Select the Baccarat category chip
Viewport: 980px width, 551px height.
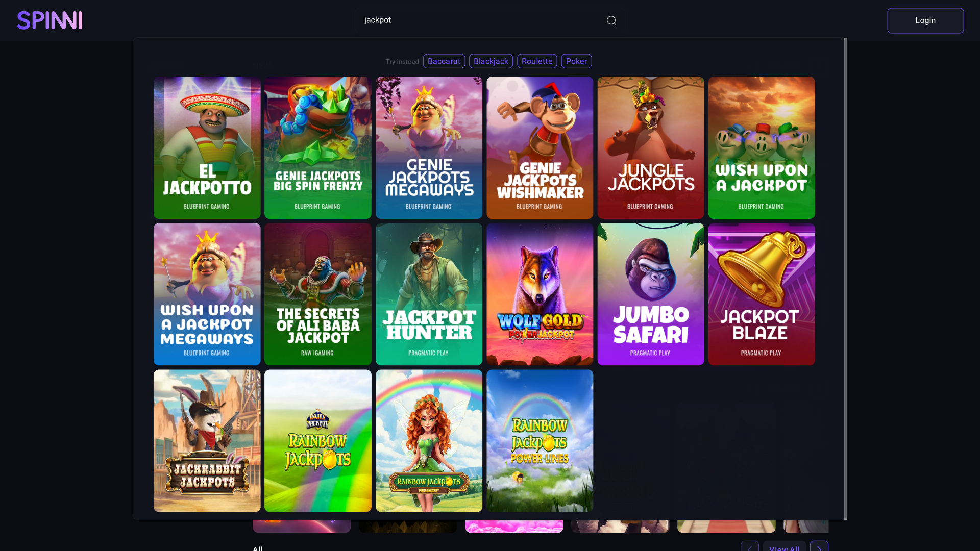[444, 61]
